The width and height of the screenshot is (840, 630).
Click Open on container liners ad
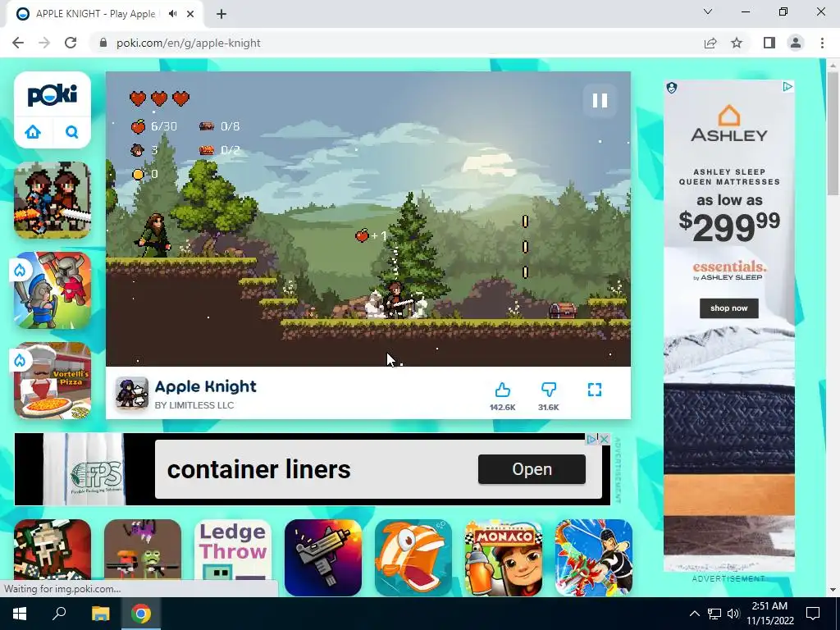532,469
